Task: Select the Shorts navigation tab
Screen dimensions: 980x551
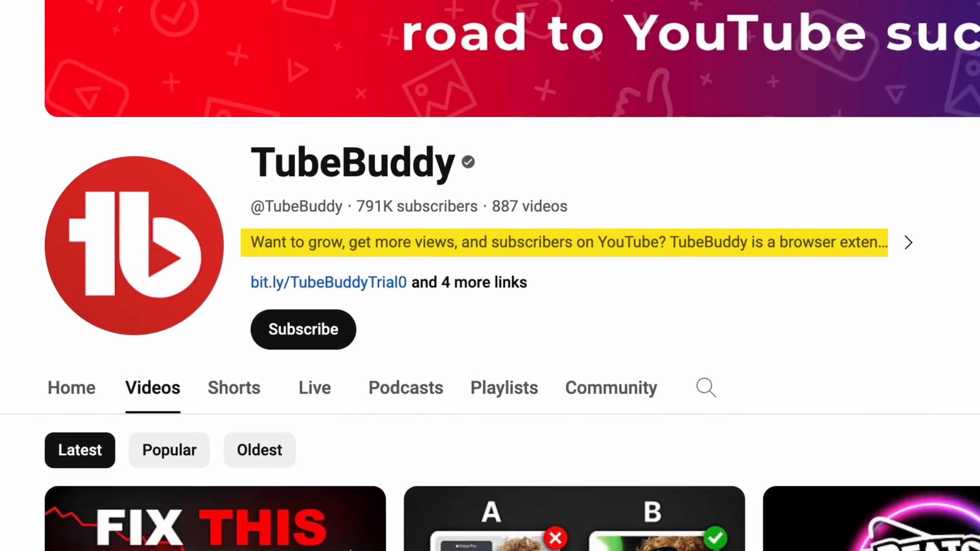Action: [234, 388]
